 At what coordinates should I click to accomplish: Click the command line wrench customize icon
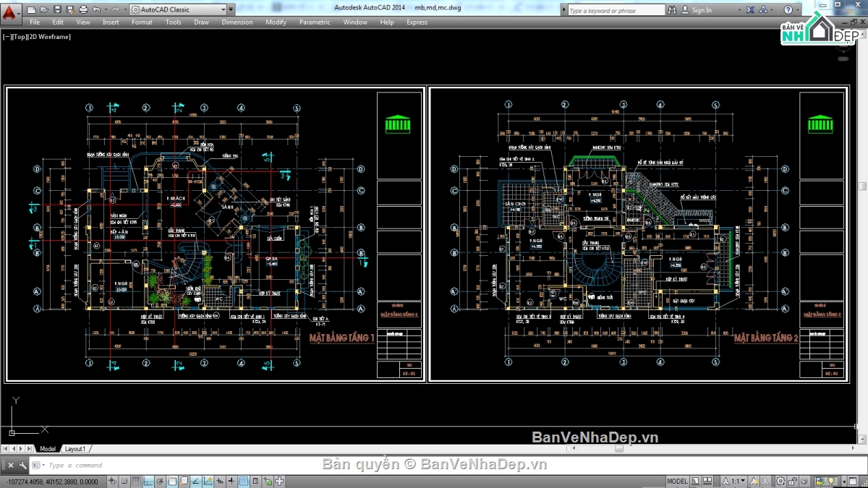click(22, 466)
